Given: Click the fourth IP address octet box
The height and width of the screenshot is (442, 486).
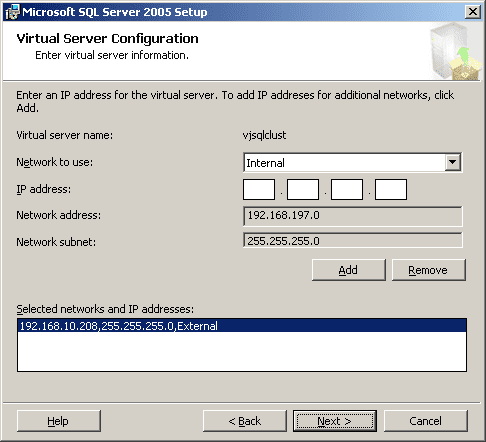Looking at the screenshot, I should click(391, 189).
